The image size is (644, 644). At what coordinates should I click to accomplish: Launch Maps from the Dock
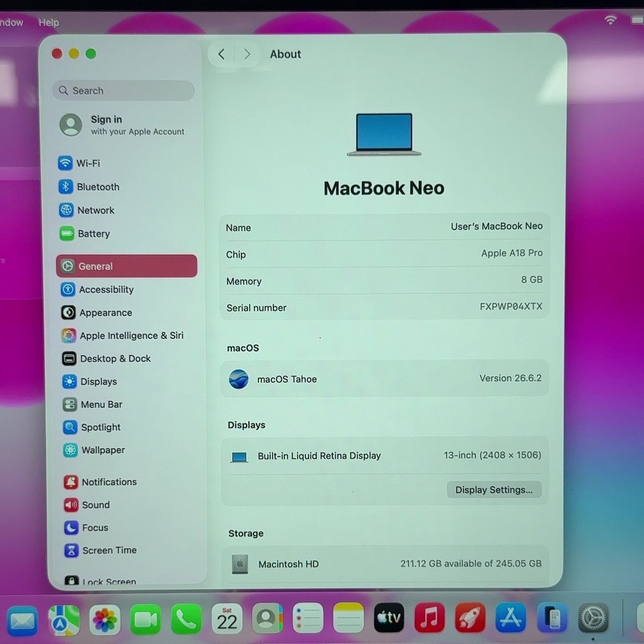click(64, 619)
